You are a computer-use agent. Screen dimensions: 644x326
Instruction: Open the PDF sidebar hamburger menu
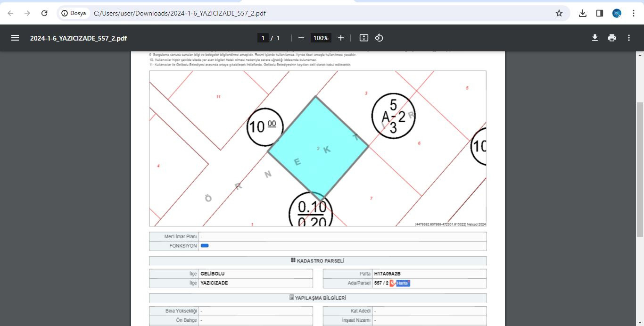coord(15,38)
